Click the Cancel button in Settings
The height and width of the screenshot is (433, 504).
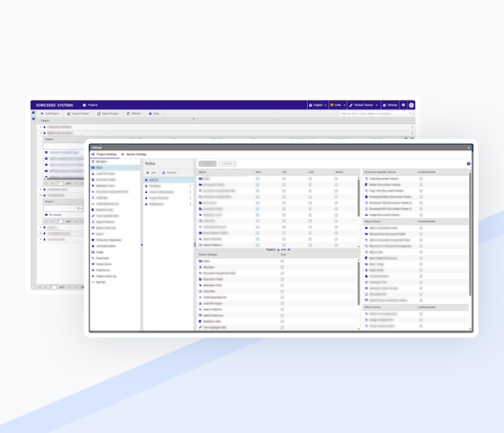(x=227, y=164)
